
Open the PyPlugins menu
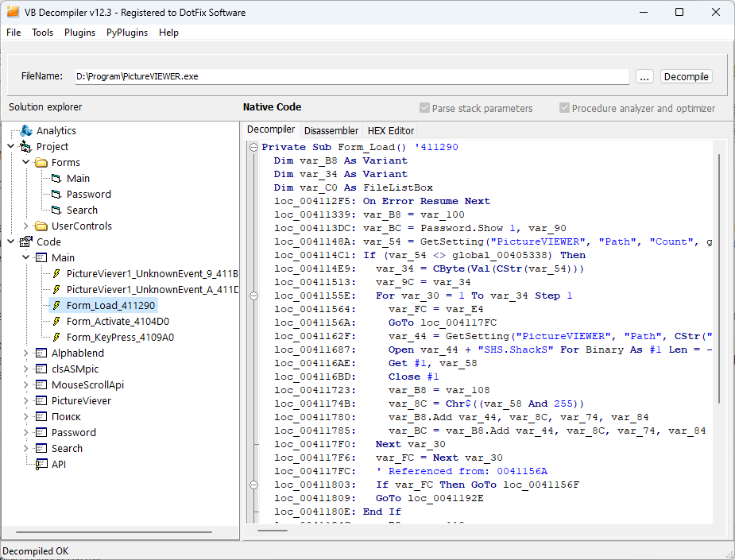(x=127, y=33)
